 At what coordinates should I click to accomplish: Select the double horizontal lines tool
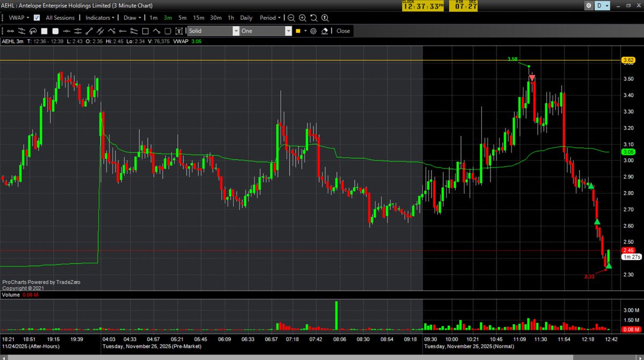click(x=78, y=31)
